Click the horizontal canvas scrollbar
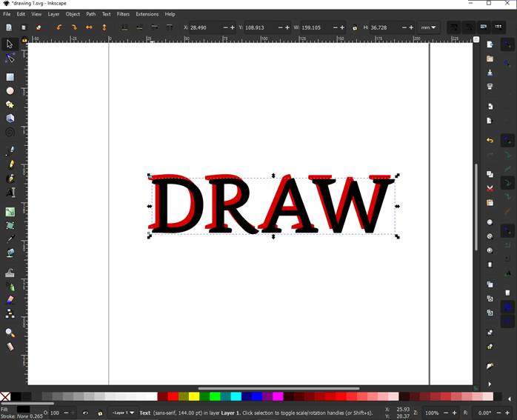 [278, 388]
